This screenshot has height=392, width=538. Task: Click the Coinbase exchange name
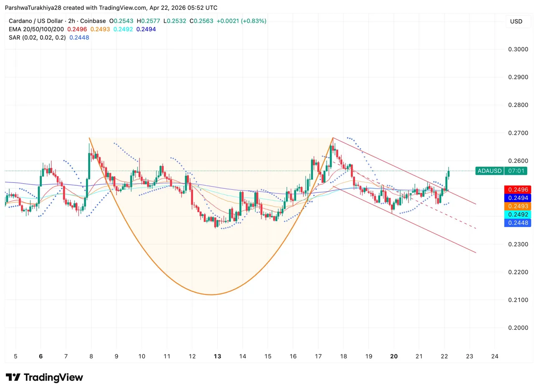click(x=93, y=21)
